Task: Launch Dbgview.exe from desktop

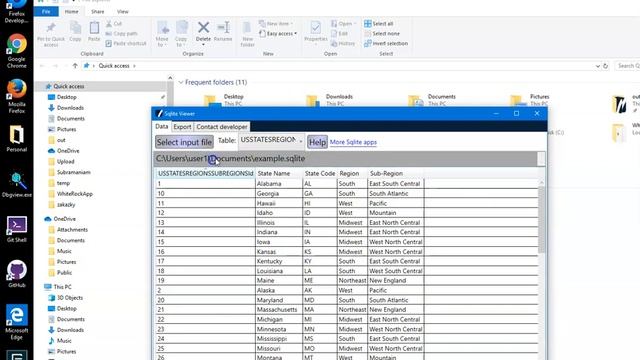Action: [x=17, y=184]
